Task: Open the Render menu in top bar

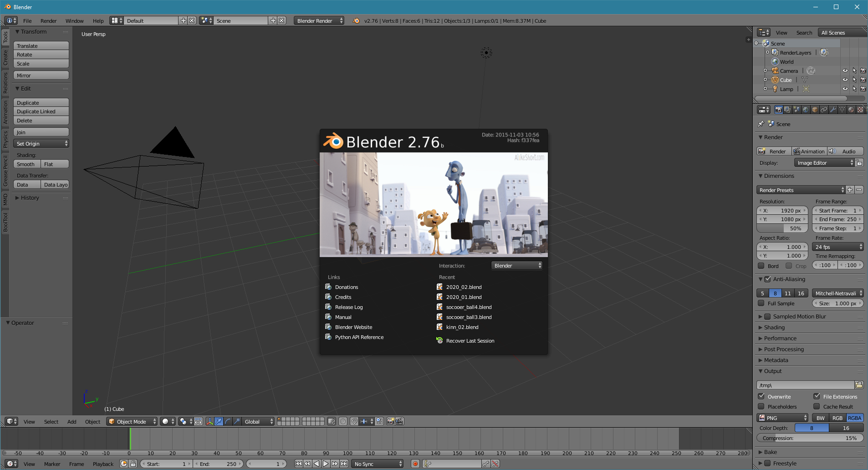Action: click(x=48, y=21)
